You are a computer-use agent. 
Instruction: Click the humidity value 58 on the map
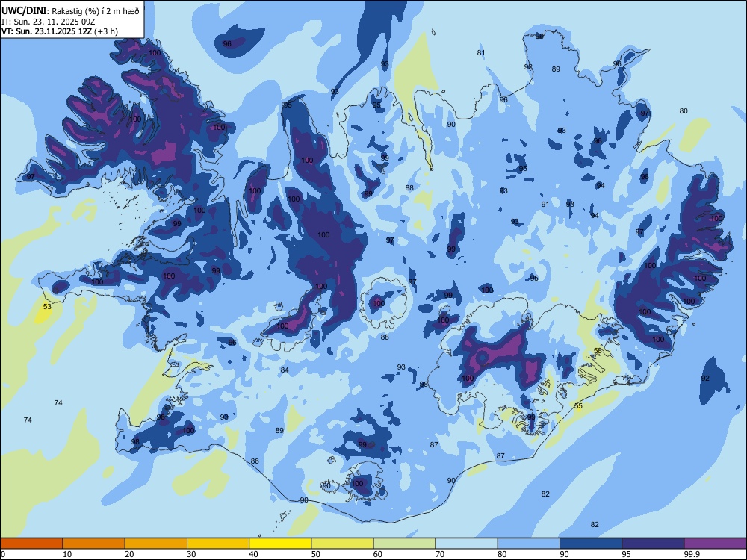tap(598, 350)
